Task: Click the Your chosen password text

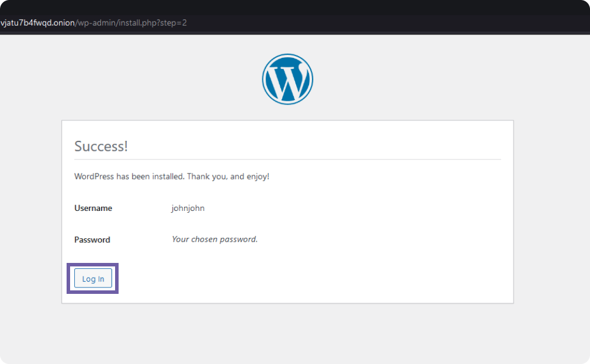Action: [x=214, y=240]
